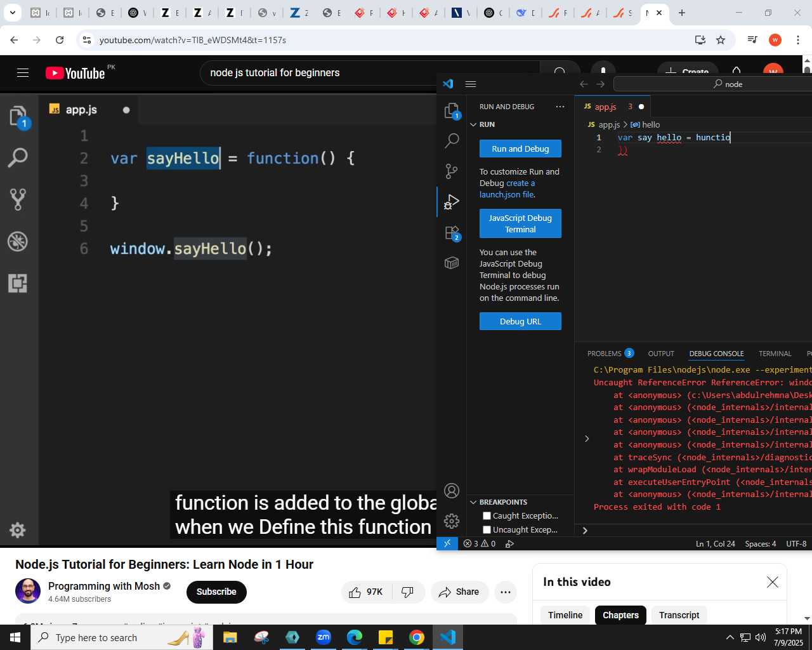
Task: Go to YouTube home logo
Action: (75, 73)
